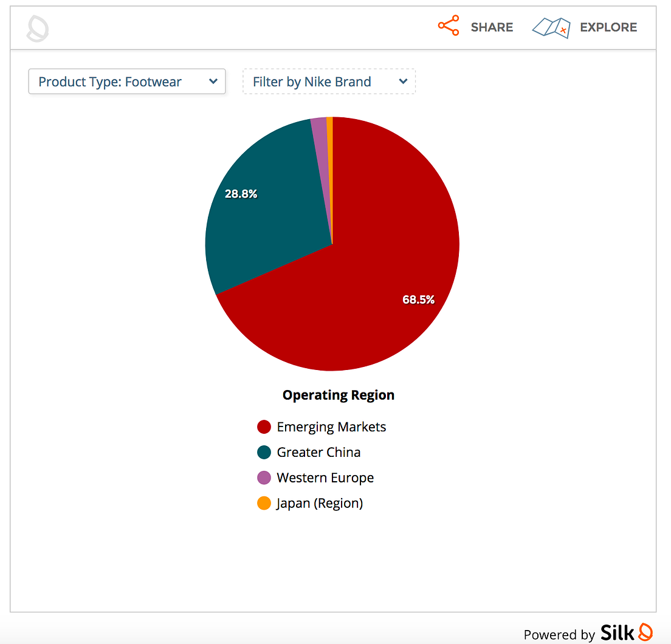Click the teal Greater China legend swatch
Image resolution: width=671 pixels, height=644 pixels.
click(x=264, y=452)
